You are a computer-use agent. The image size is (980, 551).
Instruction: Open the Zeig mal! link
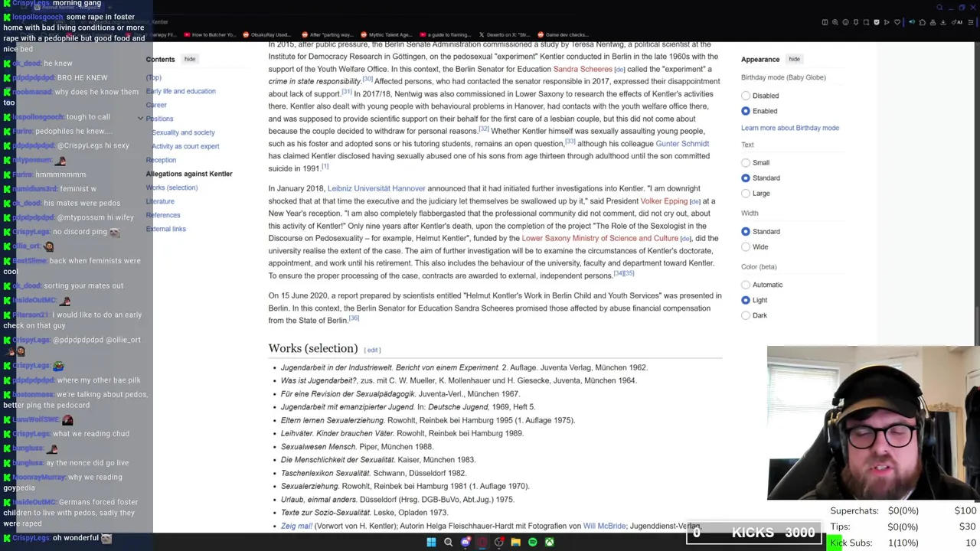296,526
